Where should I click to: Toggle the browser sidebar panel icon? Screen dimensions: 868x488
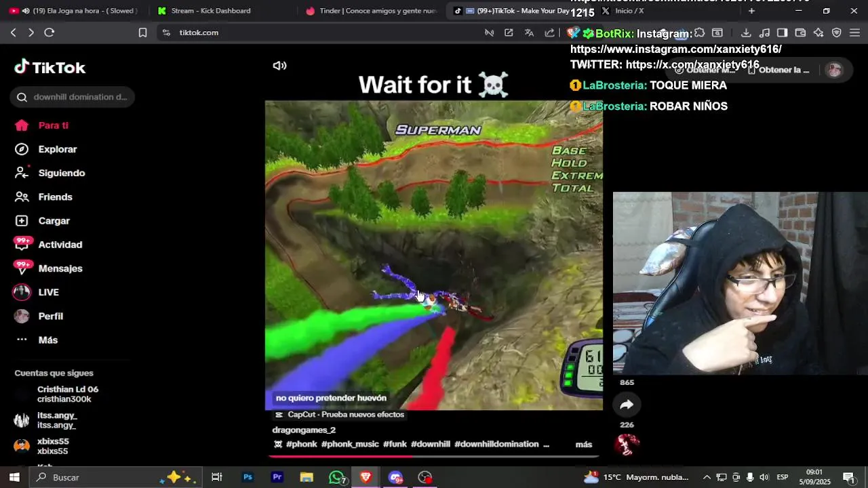[x=782, y=33]
